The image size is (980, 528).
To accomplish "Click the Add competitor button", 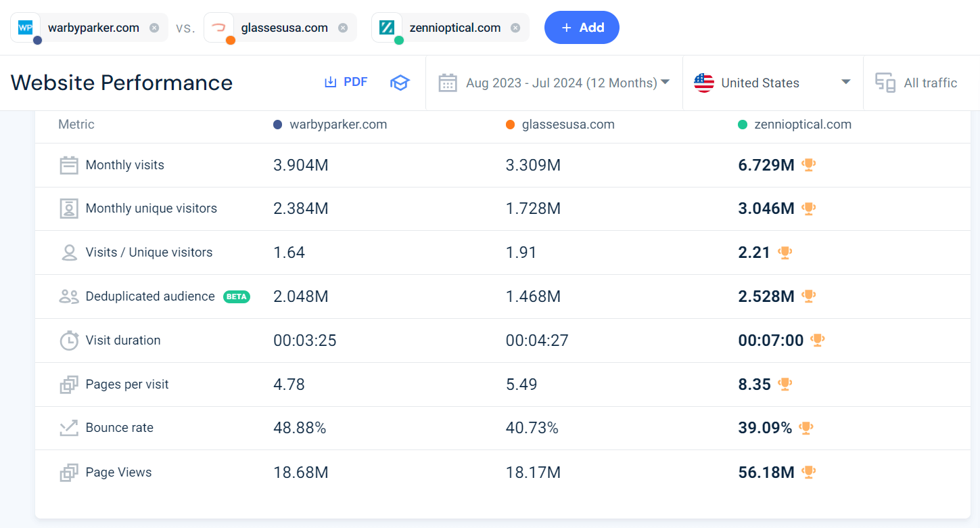I will 582,28.
